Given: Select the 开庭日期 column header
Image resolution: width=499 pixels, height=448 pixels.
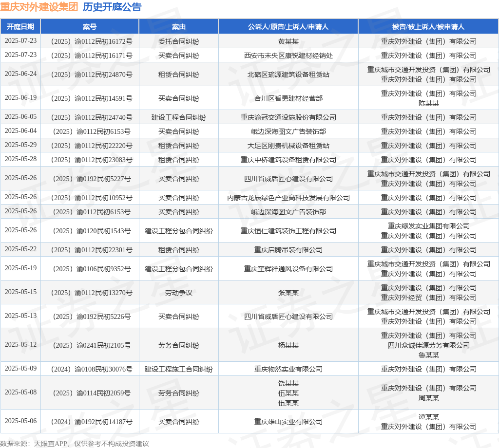Looking at the screenshot, I should (x=20, y=27).
